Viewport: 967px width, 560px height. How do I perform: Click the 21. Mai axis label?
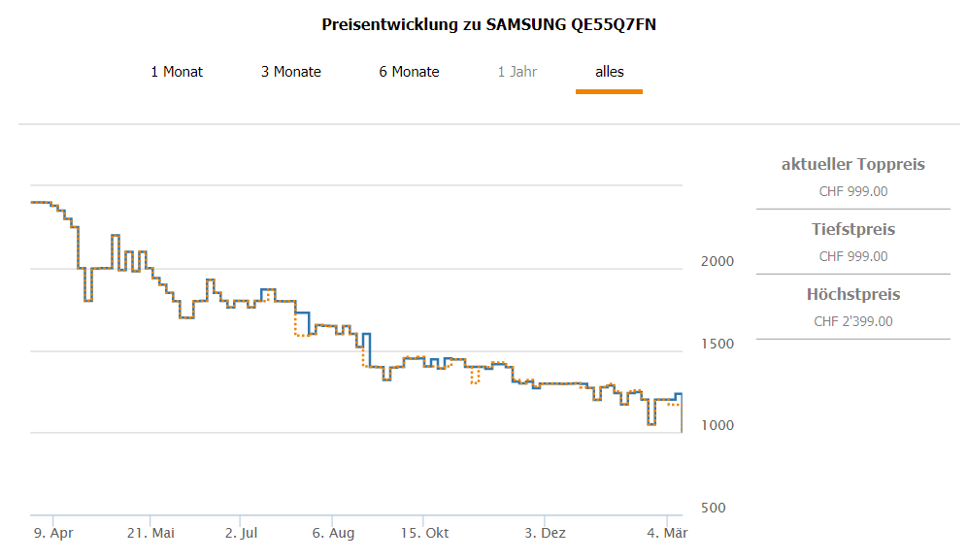150,533
